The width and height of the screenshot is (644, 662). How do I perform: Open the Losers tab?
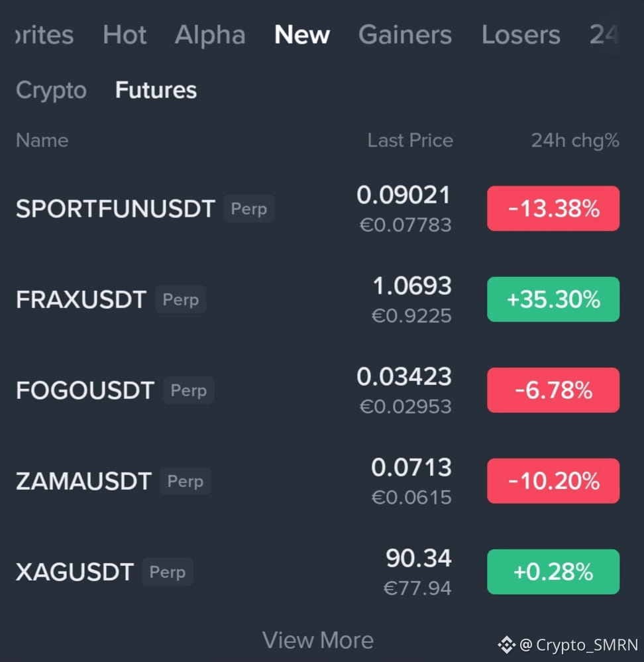point(521,34)
